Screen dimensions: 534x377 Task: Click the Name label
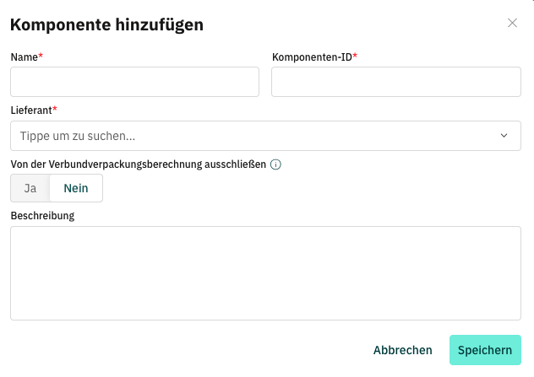24,57
